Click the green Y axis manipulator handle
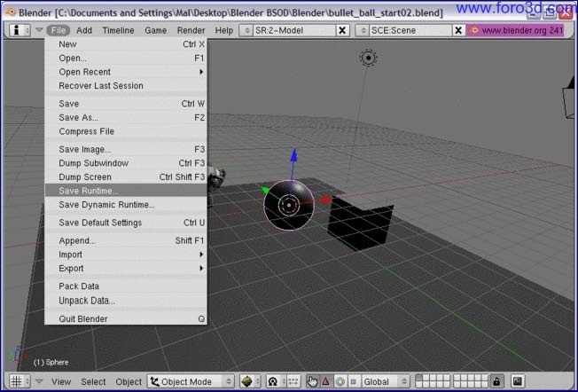This screenshot has height=392, width=578. coord(265,190)
